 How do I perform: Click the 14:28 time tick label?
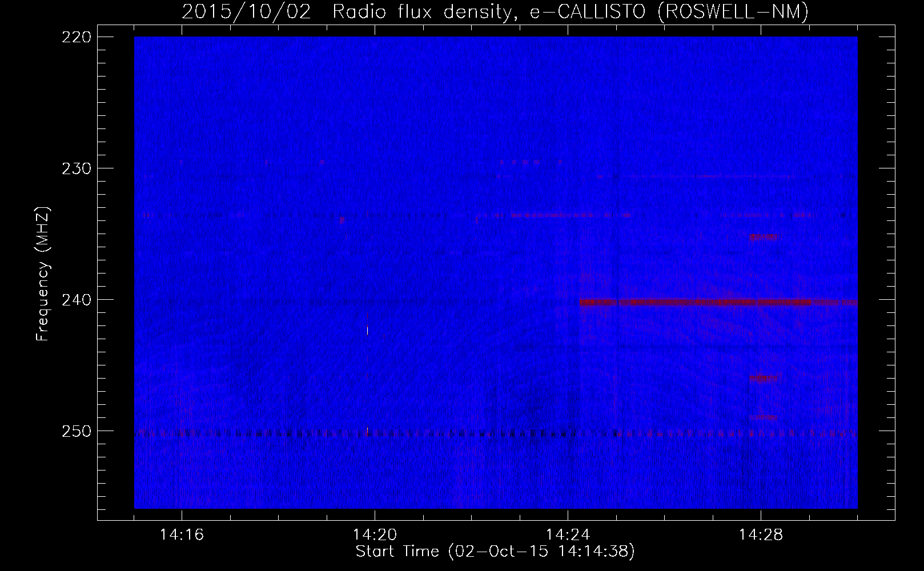click(x=761, y=535)
